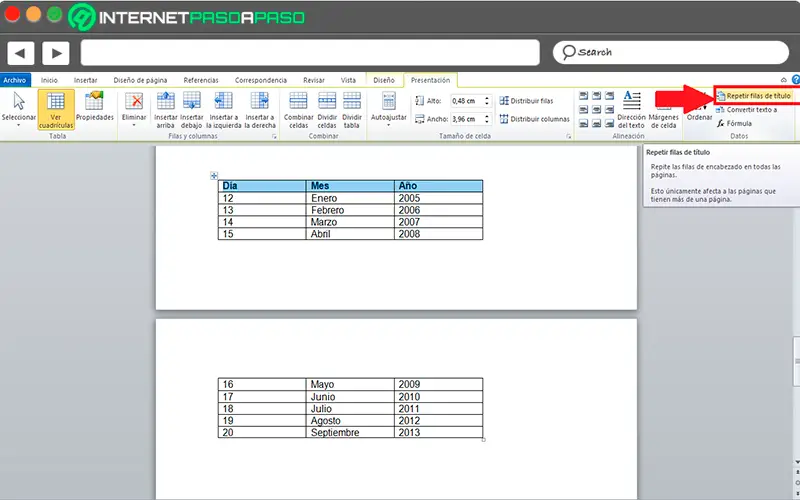Align cell text top right

pyautogui.click(x=610, y=96)
